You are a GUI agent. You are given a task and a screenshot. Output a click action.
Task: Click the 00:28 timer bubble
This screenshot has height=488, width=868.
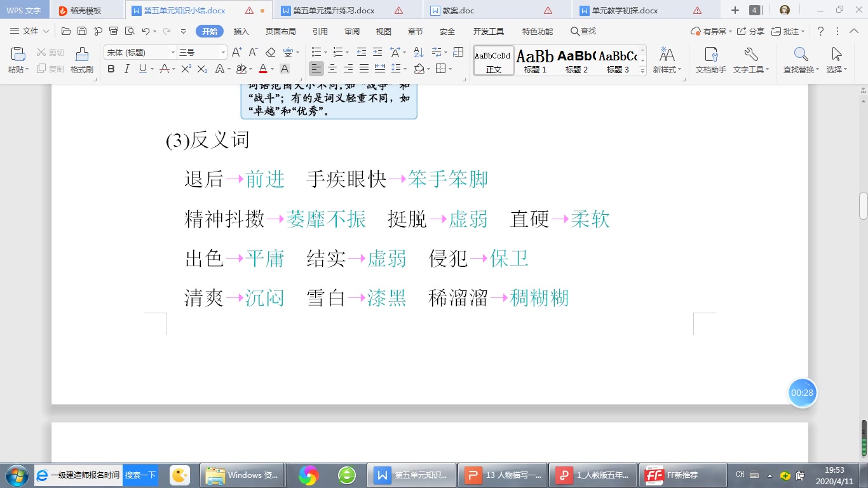point(803,393)
